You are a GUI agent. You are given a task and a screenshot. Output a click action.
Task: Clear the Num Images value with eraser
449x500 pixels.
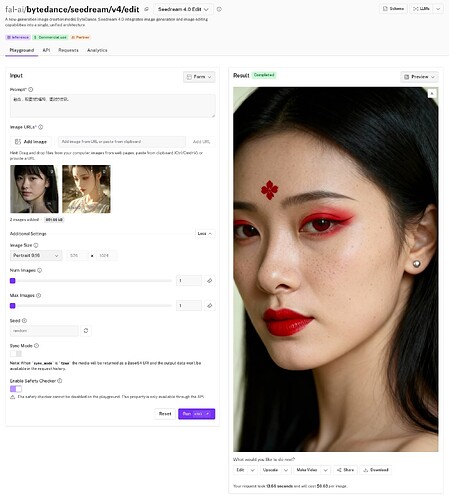tap(209, 281)
